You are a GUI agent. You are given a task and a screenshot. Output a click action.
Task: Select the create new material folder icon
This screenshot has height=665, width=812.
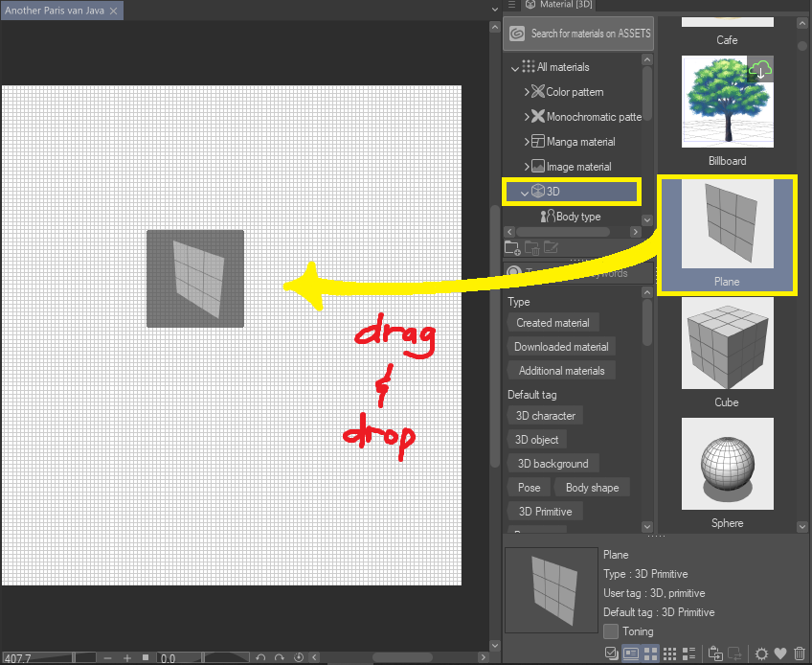513,247
